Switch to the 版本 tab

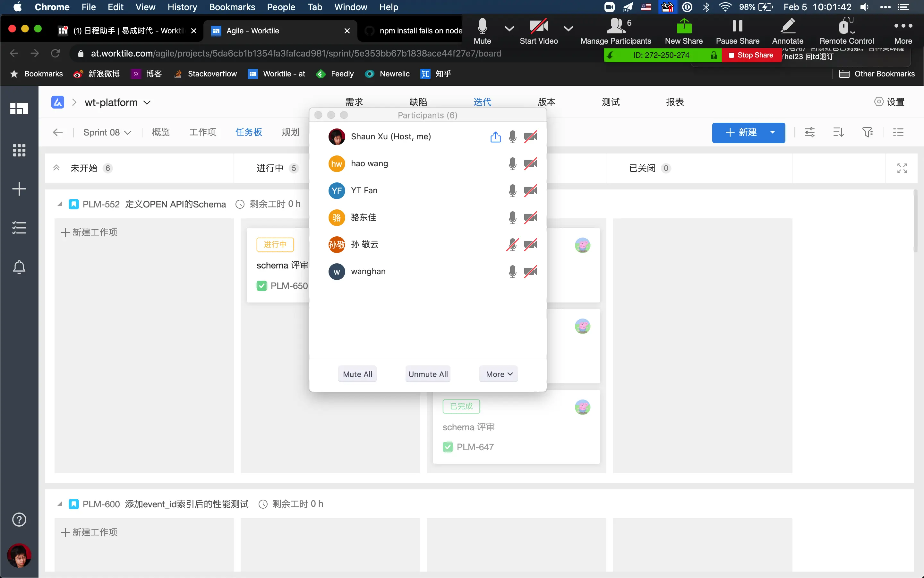(546, 102)
